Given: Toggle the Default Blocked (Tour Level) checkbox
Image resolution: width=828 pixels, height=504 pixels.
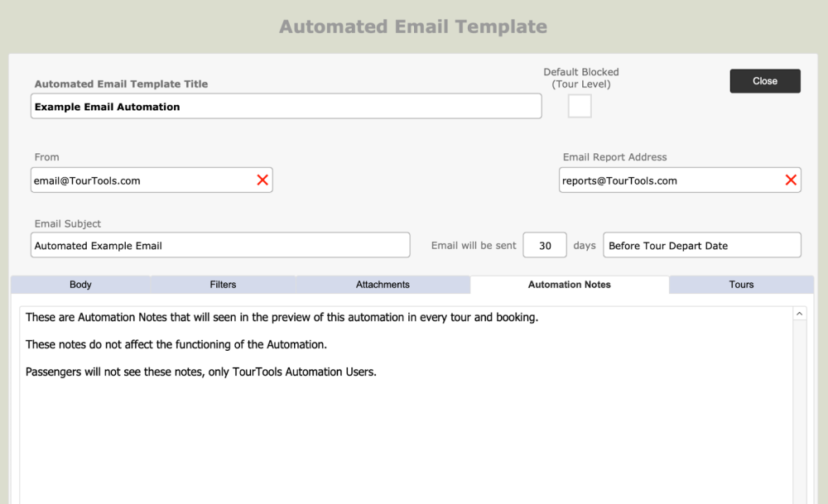Looking at the screenshot, I should point(580,106).
